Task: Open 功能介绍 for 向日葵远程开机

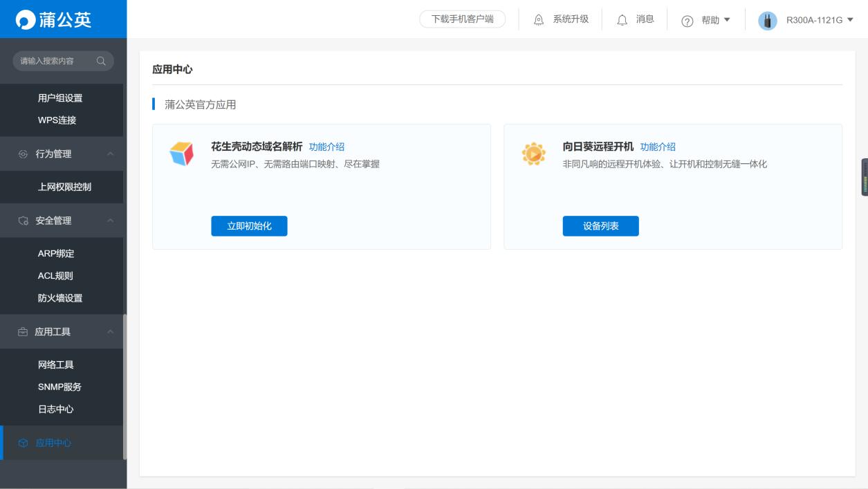Action: point(658,147)
